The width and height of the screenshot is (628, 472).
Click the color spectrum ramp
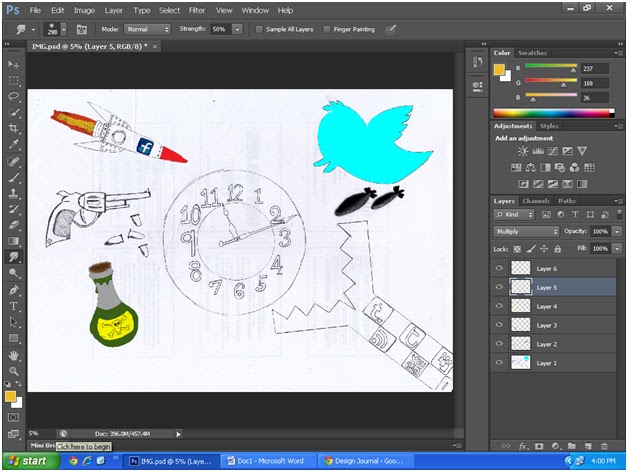coord(554,113)
